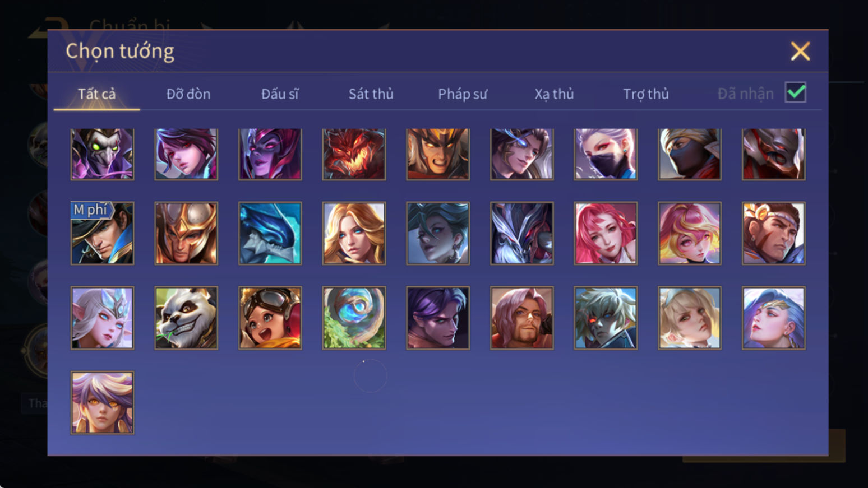Select the panda hero portrait
868x488 pixels.
tap(186, 318)
